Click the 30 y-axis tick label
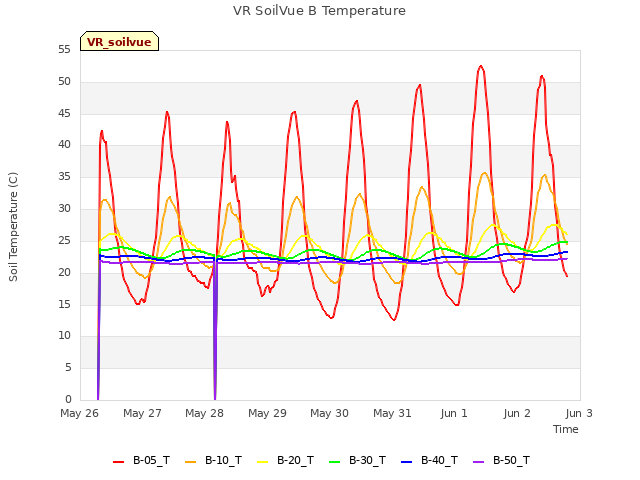The height and width of the screenshot is (480, 640). tap(64, 209)
